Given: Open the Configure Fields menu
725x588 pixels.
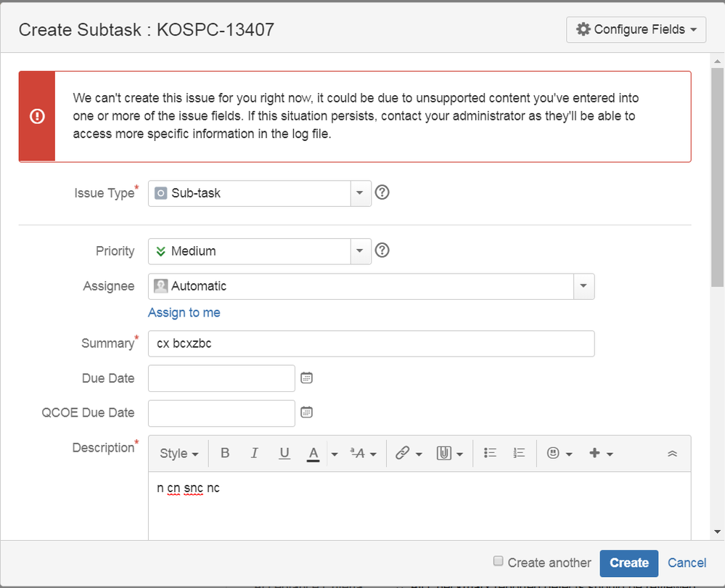Looking at the screenshot, I should [x=636, y=30].
